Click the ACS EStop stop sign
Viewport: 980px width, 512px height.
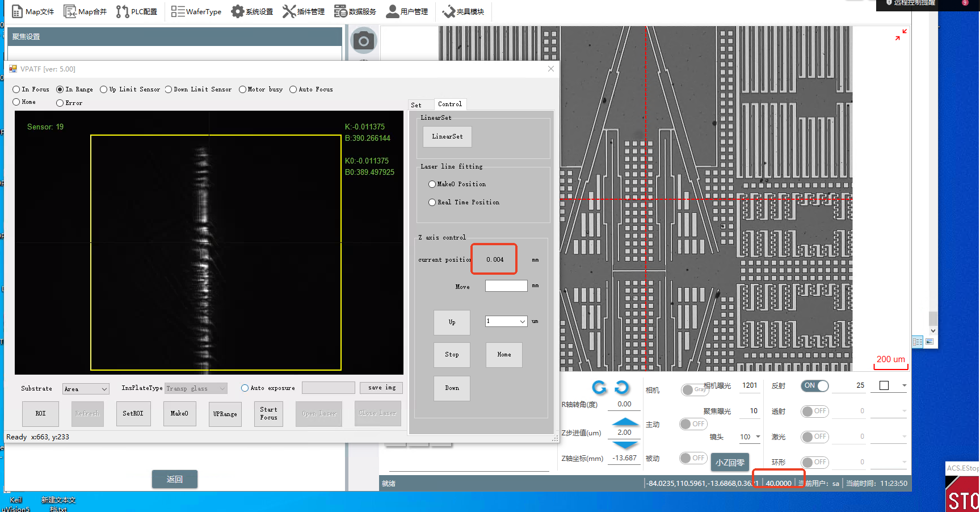[x=962, y=494]
